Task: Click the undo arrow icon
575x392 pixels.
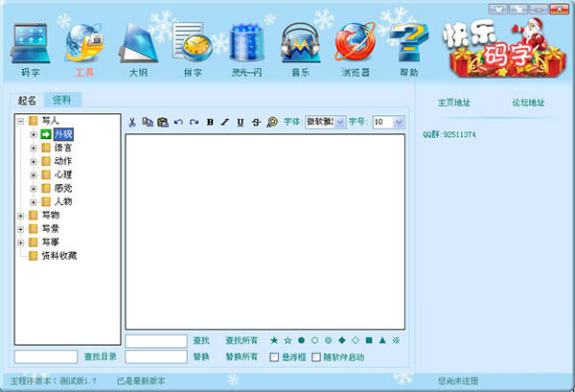Action: [x=178, y=123]
